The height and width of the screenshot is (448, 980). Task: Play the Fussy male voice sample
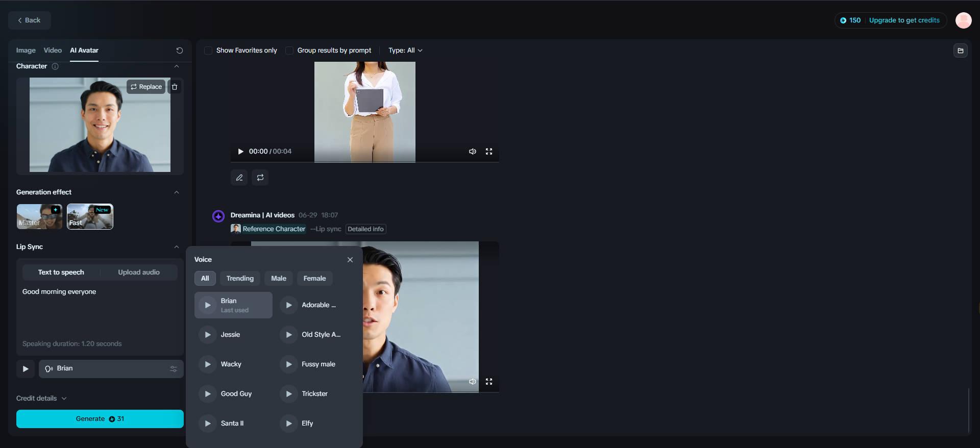pos(288,364)
